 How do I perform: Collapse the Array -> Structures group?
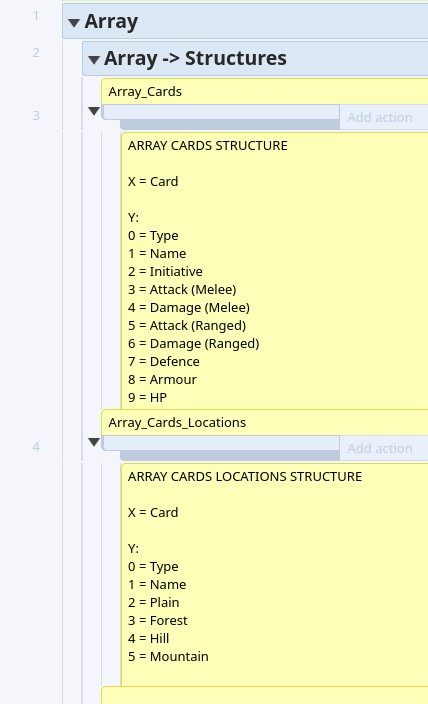(x=93, y=59)
